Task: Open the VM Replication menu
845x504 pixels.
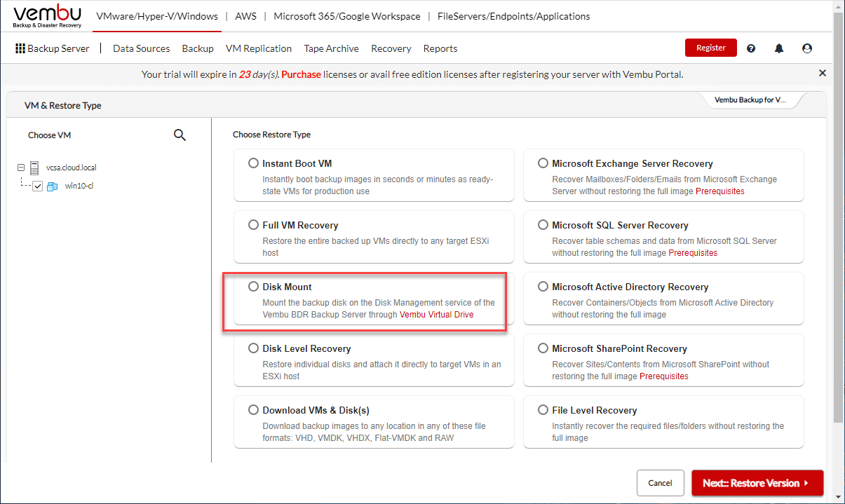Action: point(258,48)
